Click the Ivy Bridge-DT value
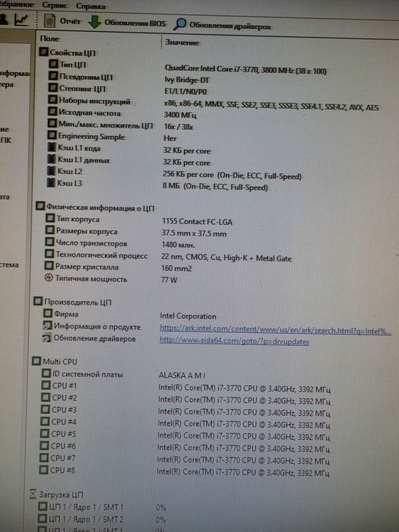The width and height of the screenshot is (399, 532). 187,80
